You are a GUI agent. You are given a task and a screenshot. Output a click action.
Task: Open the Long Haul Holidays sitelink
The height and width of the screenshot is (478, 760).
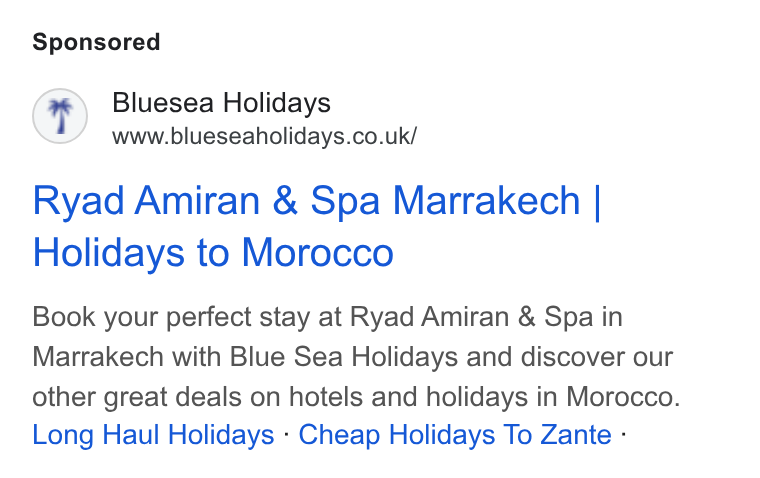pyautogui.click(x=153, y=434)
